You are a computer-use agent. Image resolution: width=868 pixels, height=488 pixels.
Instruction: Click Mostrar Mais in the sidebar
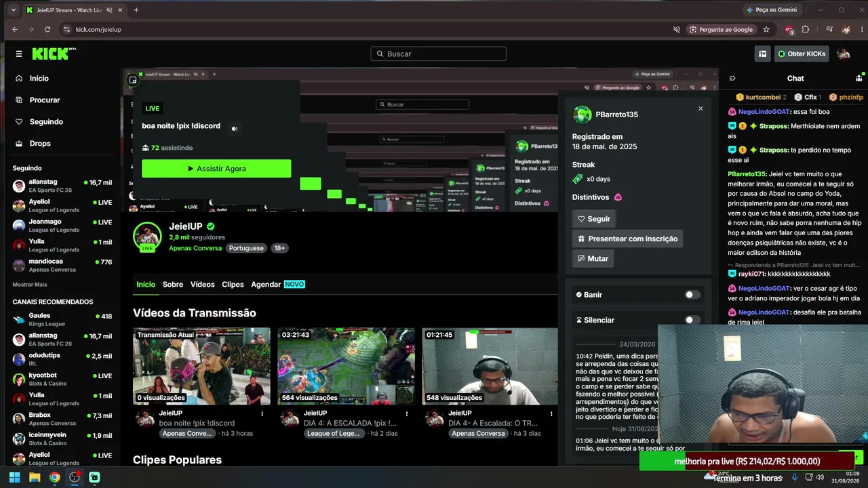click(x=30, y=285)
